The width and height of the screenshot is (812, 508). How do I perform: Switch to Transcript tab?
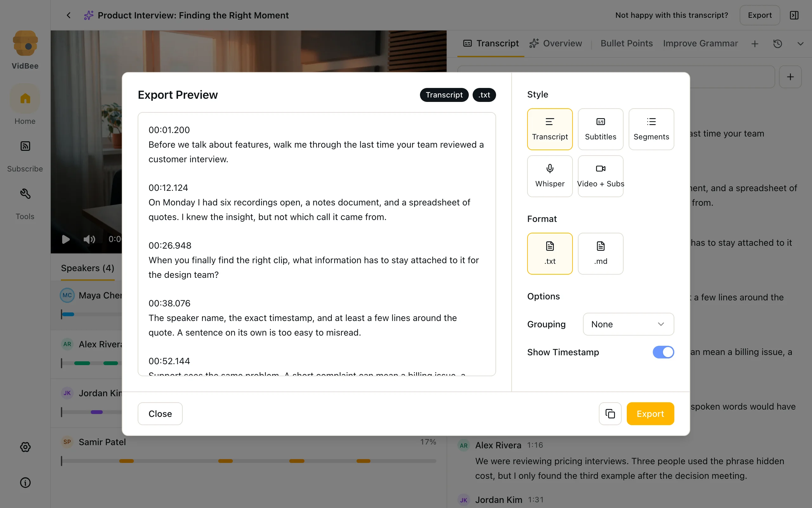(491, 44)
